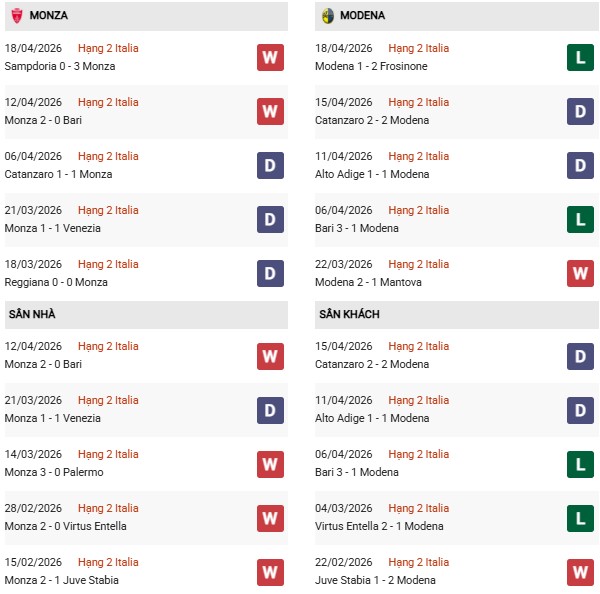Open Hạng 2 Italia link for Sampdoria match

click(x=109, y=48)
